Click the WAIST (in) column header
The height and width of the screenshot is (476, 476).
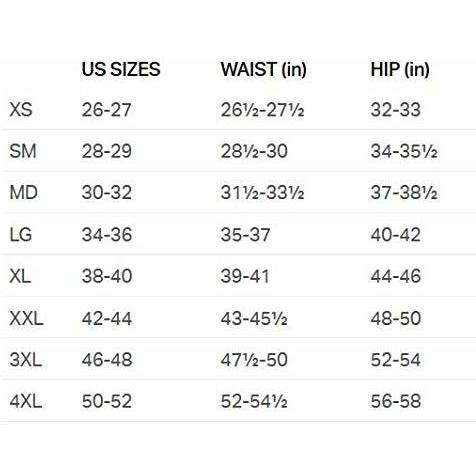coord(263,70)
